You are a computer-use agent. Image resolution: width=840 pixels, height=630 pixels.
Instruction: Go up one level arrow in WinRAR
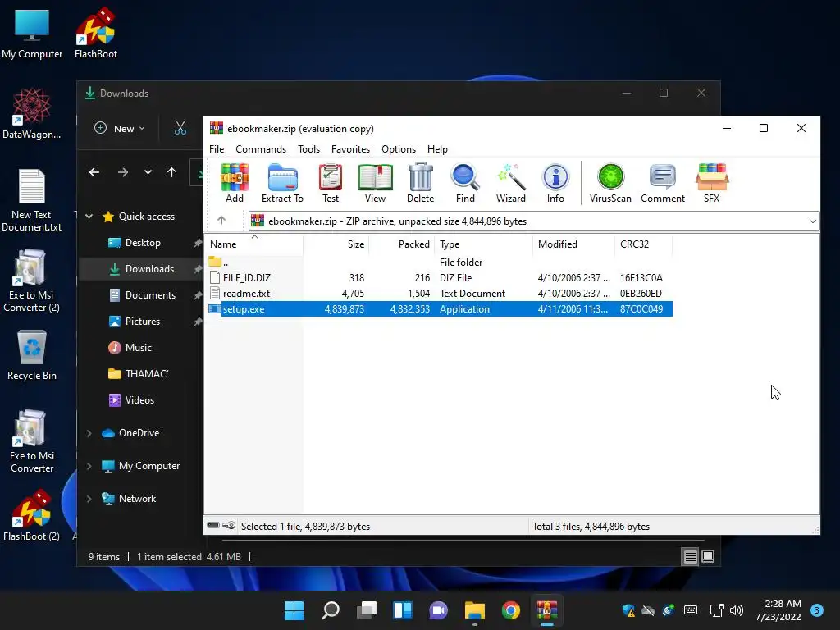click(x=221, y=220)
